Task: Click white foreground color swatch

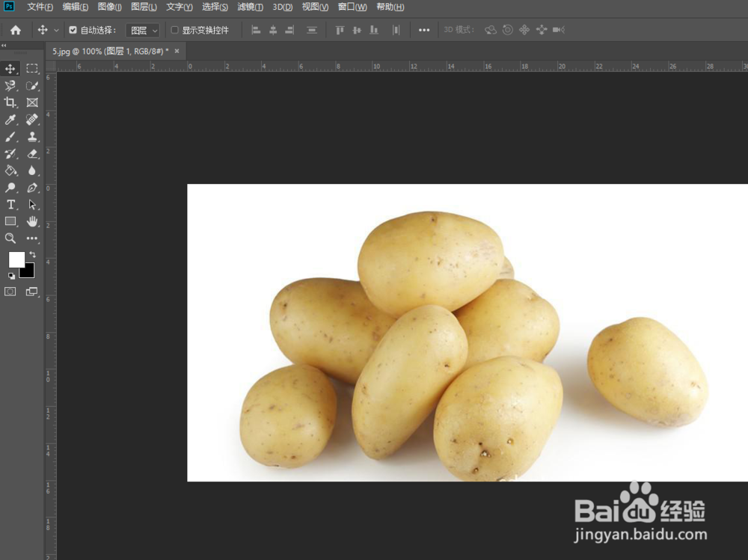Action: (16, 259)
